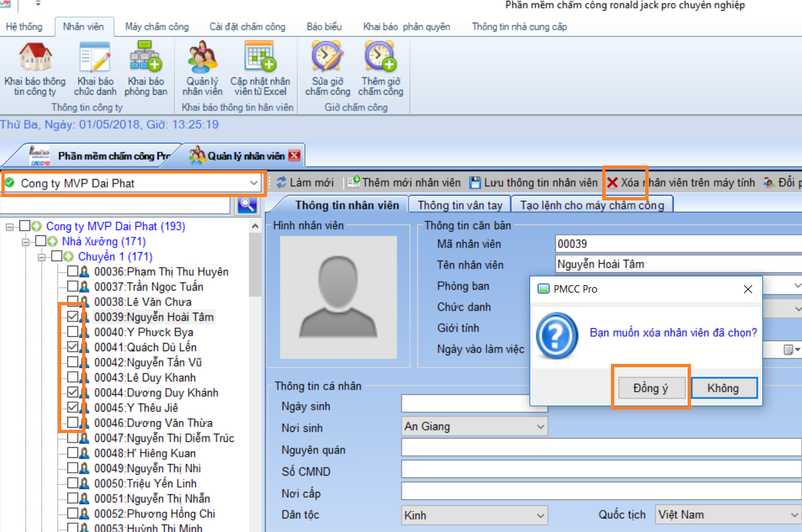The width and height of the screenshot is (802, 532).
Task: Check employee 00040 Y Phưck Bya
Action: coord(73,332)
